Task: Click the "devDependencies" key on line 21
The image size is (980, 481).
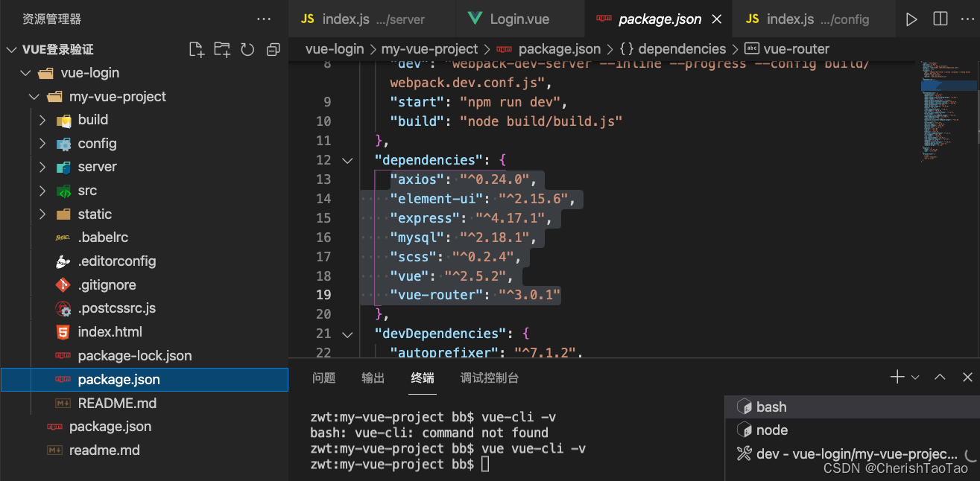Action: tap(440, 334)
